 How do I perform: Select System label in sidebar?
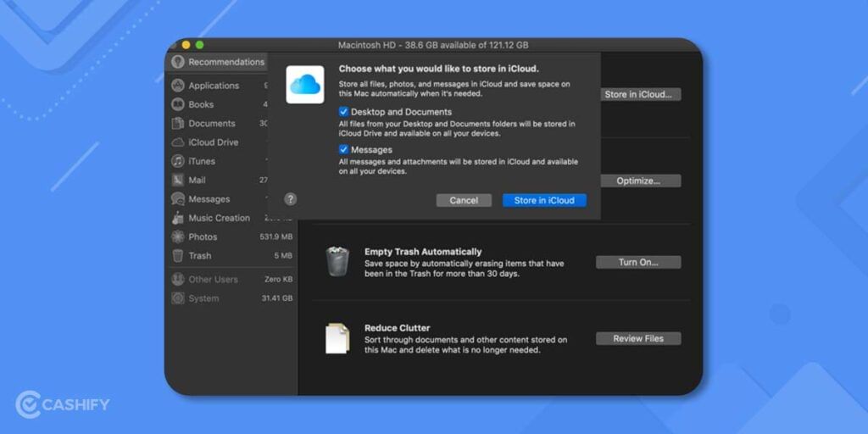(203, 298)
